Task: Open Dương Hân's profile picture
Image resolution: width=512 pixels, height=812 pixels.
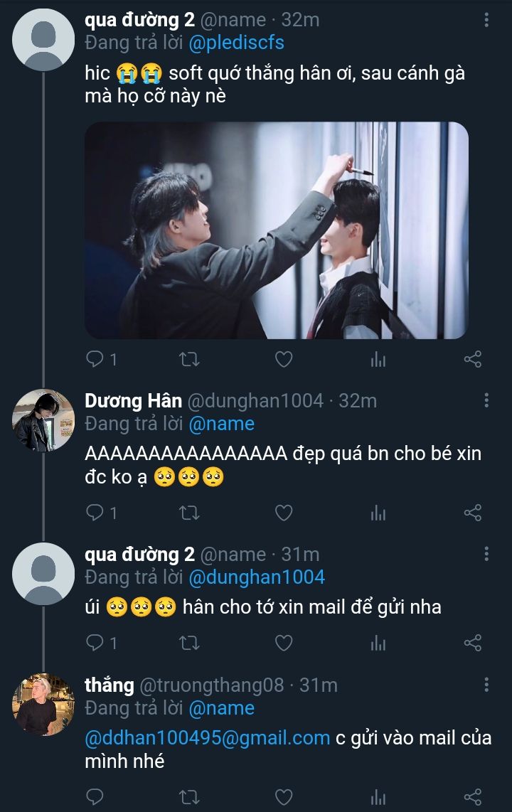Action: pyautogui.click(x=43, y=420)
